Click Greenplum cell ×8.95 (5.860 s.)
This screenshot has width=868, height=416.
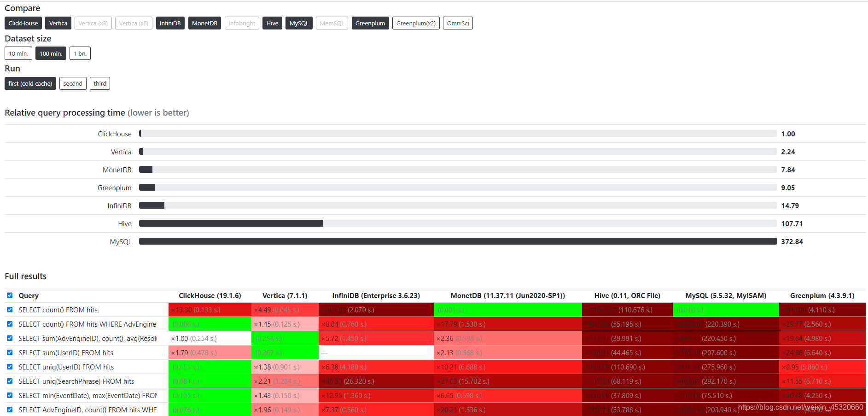(822, 367)
